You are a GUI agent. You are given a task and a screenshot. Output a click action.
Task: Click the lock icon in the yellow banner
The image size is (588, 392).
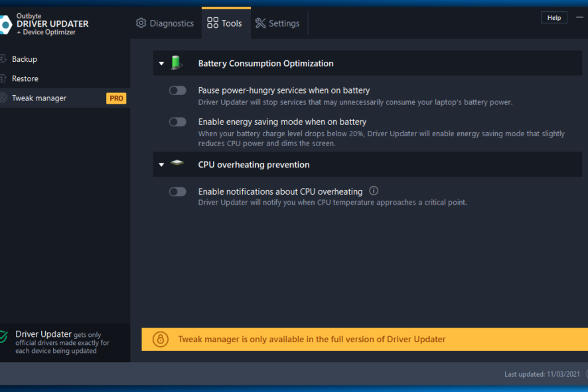click(161, 339)
